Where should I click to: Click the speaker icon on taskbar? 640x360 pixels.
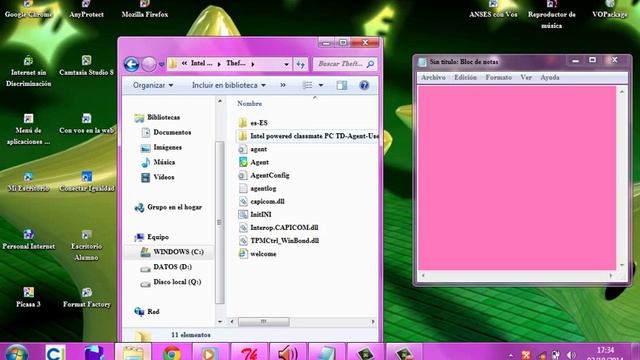(x=288, y=353)
